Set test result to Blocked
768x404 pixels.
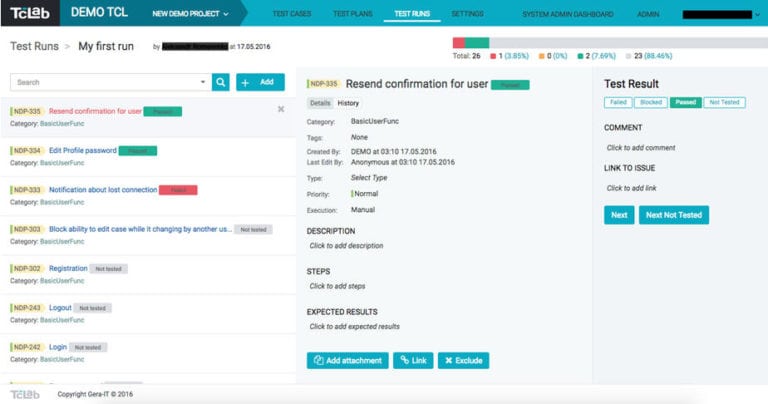pyautogui.click(x=651, y=102)
